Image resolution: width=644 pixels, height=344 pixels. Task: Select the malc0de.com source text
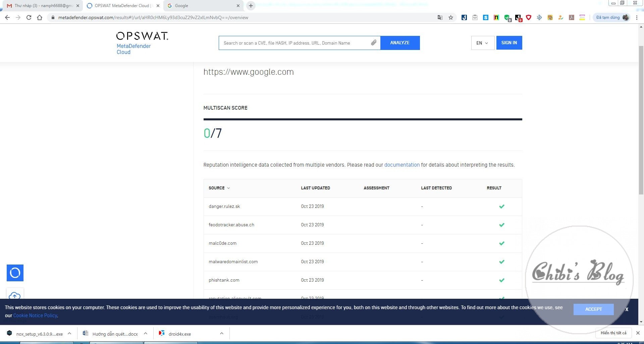222,243
